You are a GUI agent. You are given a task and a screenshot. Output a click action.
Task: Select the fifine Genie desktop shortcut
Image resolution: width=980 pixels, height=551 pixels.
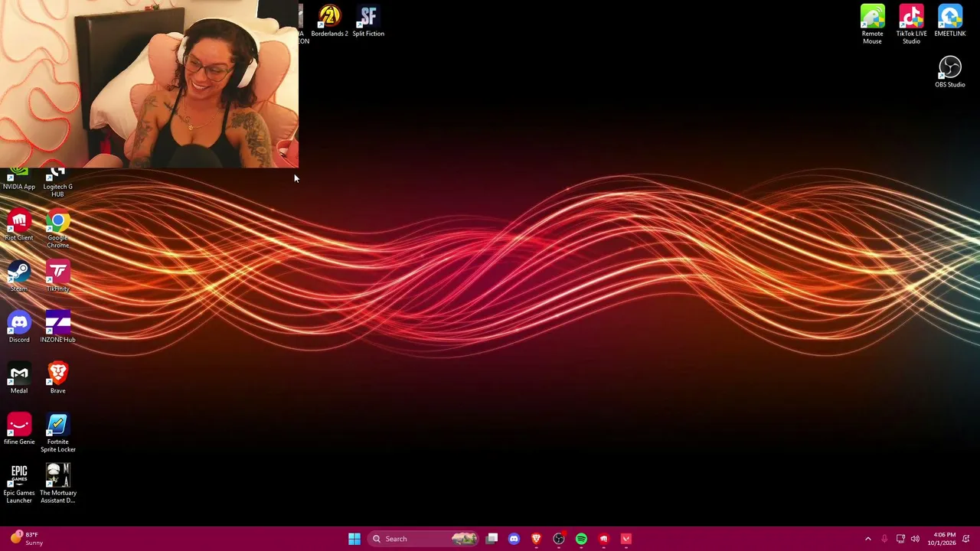(x=19, y=429)
